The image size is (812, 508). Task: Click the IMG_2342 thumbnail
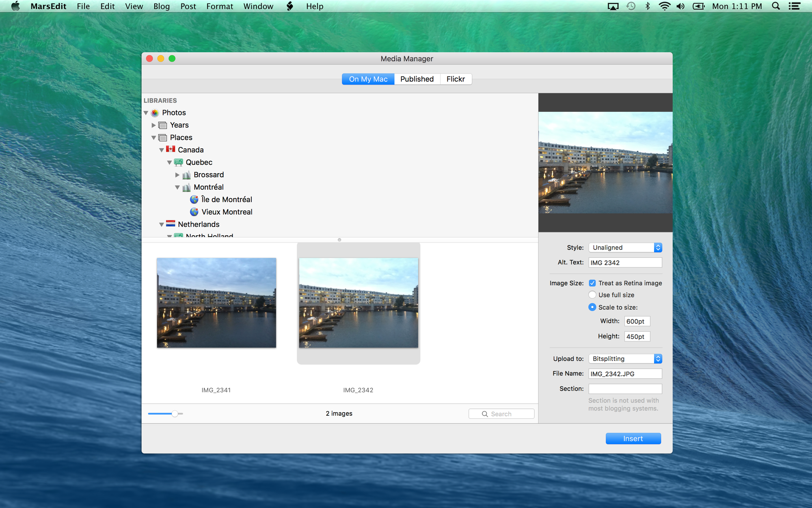tap(358, 303)
